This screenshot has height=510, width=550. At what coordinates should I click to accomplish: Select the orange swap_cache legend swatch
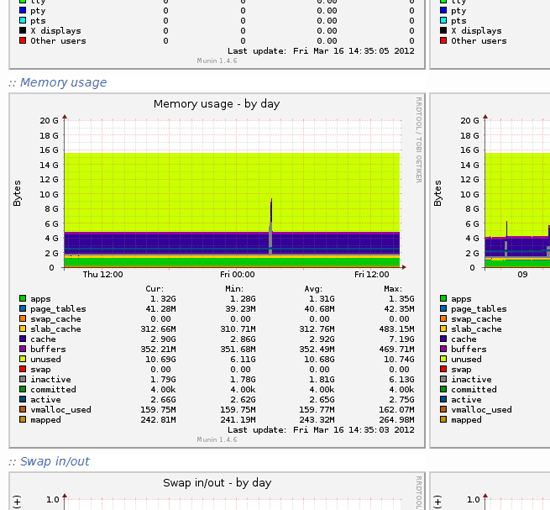(22, 319)
